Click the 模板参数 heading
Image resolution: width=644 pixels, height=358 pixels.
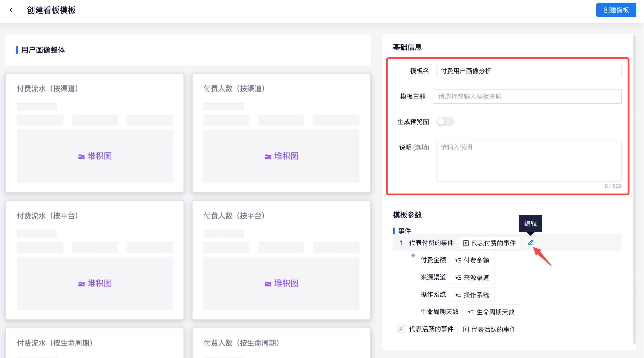point(407,215)
